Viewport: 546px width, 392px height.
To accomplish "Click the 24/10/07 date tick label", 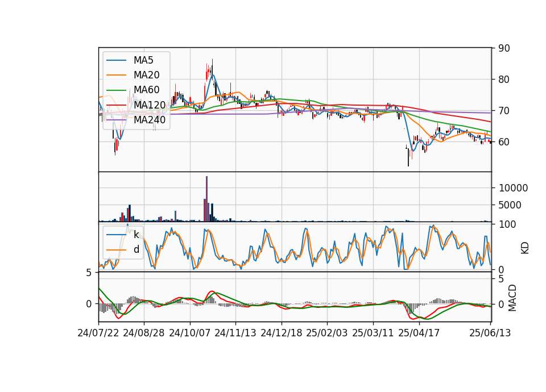I will tap(190, 333).
